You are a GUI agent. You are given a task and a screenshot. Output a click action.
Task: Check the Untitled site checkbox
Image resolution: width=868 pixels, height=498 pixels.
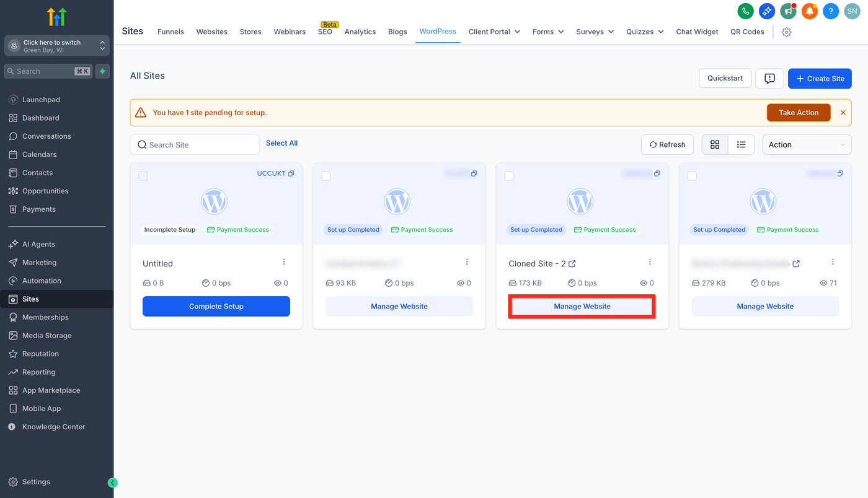(143, 176)
